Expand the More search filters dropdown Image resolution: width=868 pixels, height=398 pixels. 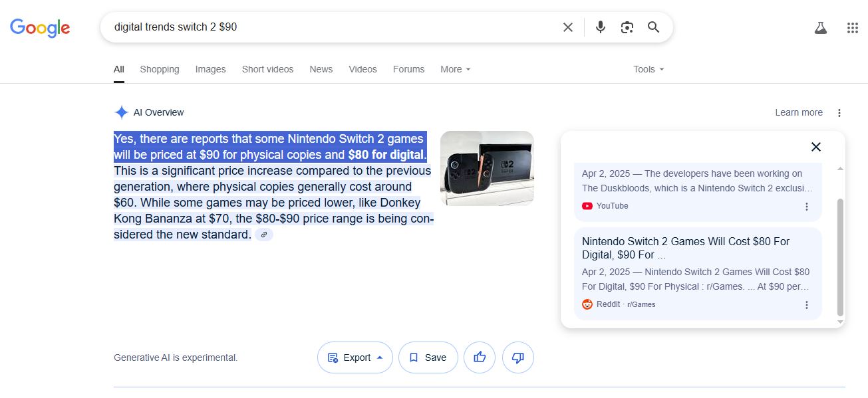click(x=456, y=69)
